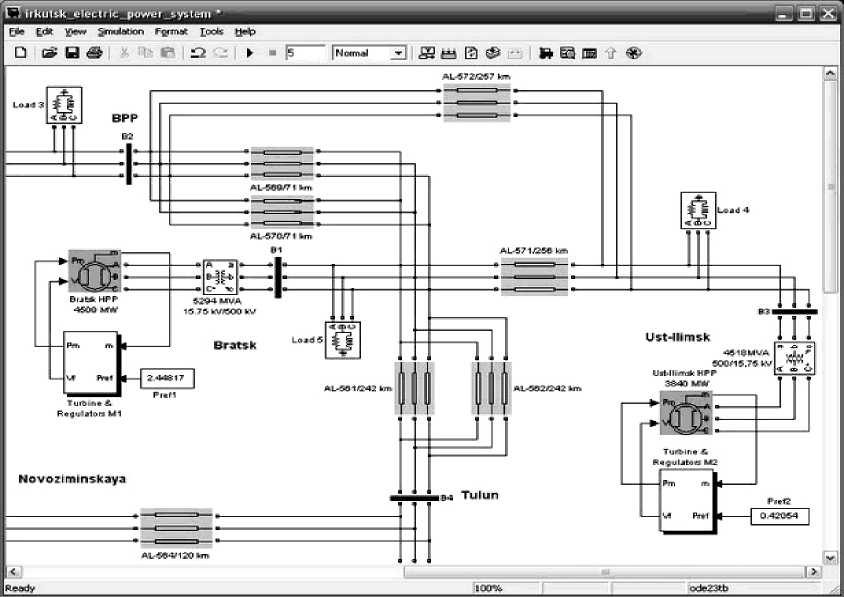
Task: Select the AL-571/256 km line block
Action: (534, 277)
